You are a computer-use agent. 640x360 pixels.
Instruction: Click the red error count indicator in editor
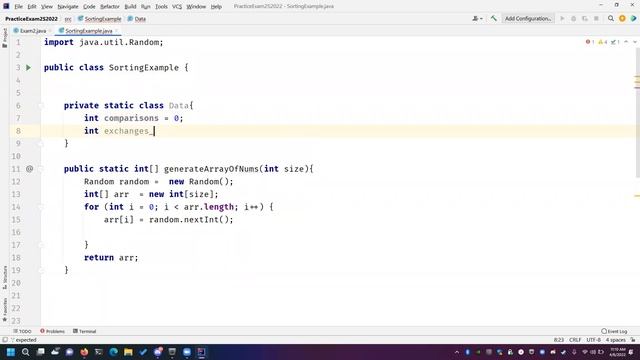(590, 42)
